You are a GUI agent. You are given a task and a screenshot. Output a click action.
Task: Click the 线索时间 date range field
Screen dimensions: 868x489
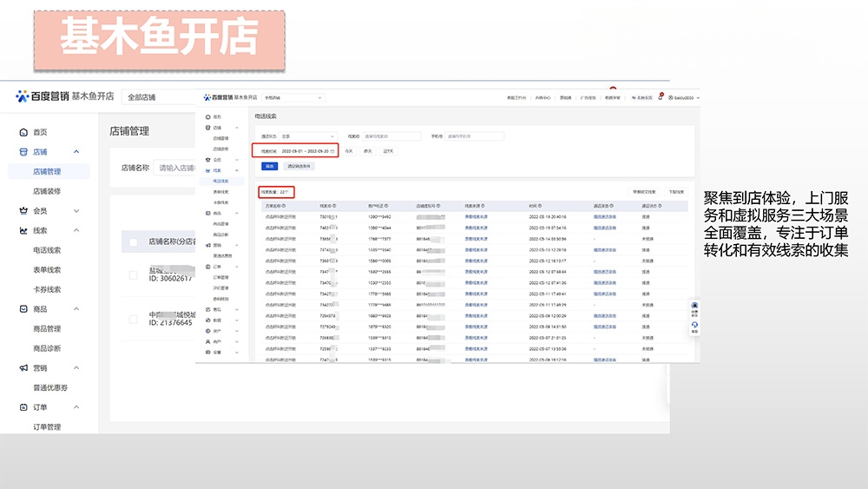tap(308, 151)
